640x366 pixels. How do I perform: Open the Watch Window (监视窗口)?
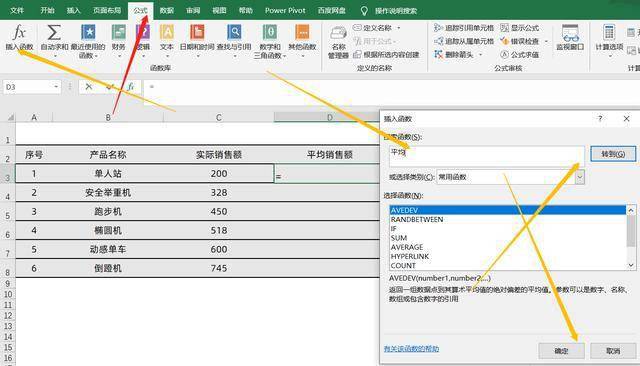(x=570, y=37)
